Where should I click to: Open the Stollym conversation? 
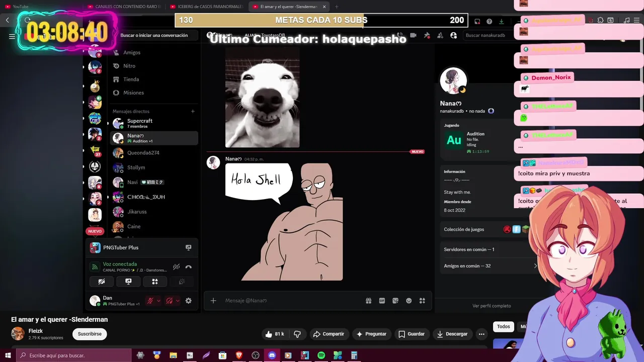[153, 167]
